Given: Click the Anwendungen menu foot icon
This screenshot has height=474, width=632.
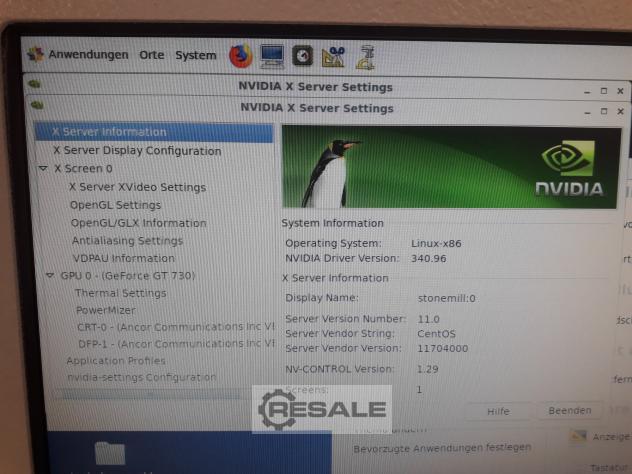Looking at the screenshot, I should 35,54.
